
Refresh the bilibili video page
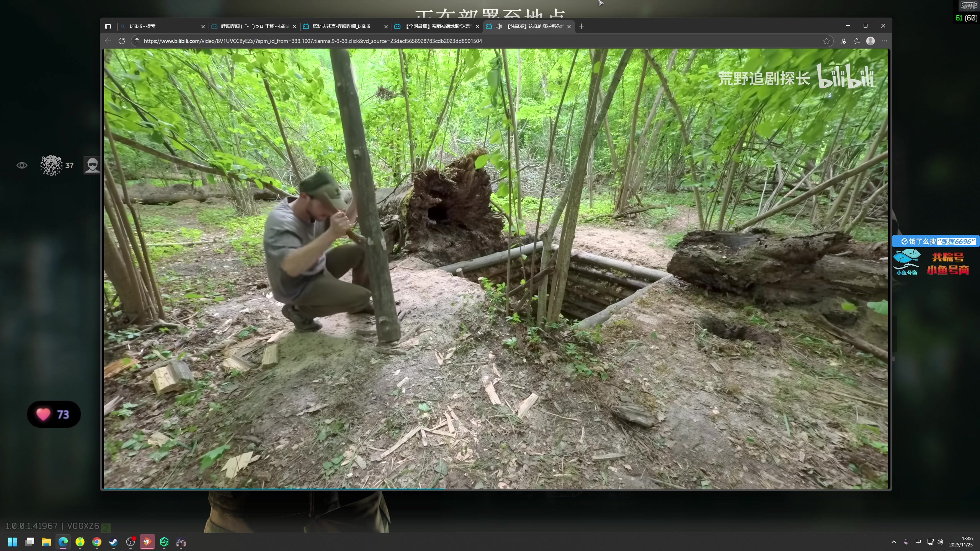(122, 41)
